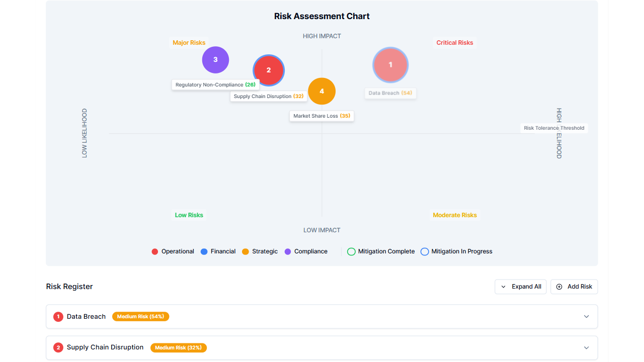Click the Critical Risks quadrant label

[x=454, y=43]
